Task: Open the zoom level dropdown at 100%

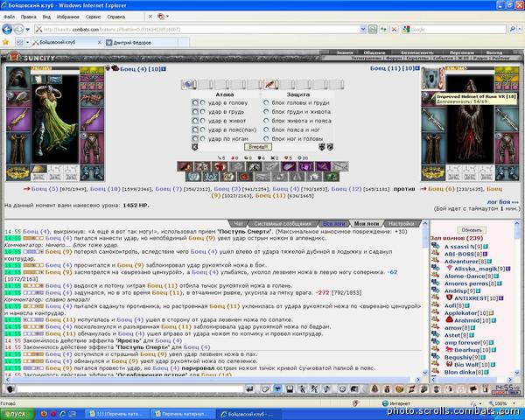Action: [x=514, y=403]
